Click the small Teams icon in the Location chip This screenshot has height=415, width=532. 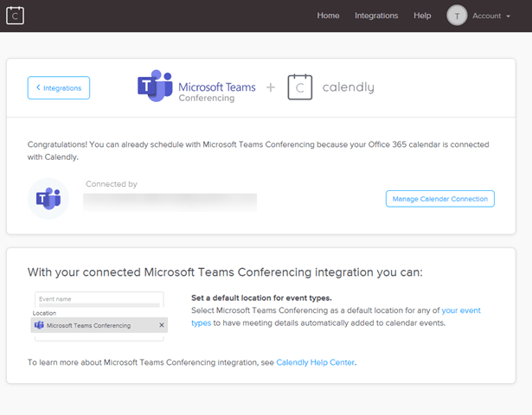click(38, 325)
